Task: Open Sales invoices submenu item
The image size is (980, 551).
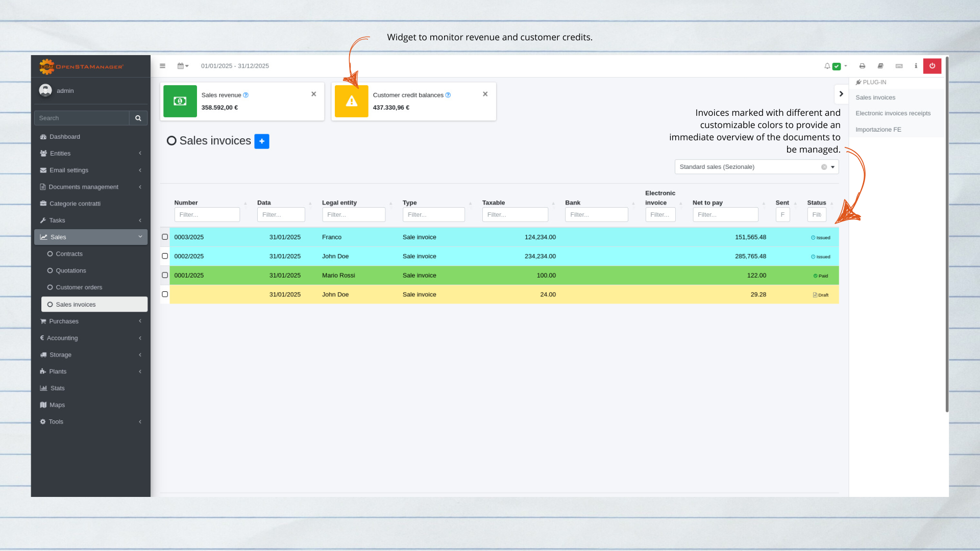Action: 94,305
